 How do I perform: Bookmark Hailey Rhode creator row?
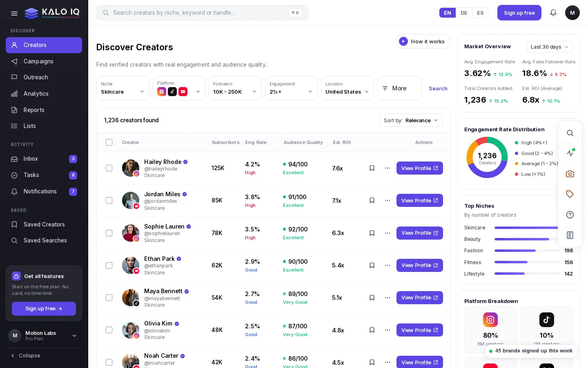point(372,168)
